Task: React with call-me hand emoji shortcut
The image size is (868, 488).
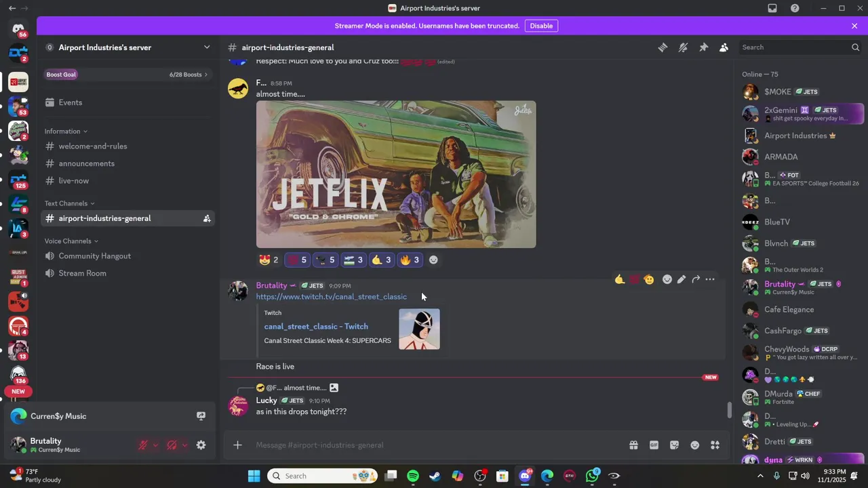Action: [619, 279]
